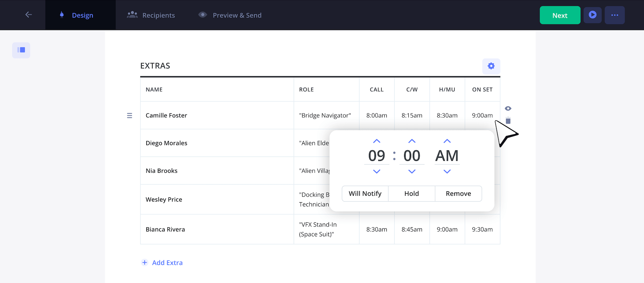This screenshot has height=283, width=644.
Task: Click the plus icon by Add Extra
Action: click(145, 263)
